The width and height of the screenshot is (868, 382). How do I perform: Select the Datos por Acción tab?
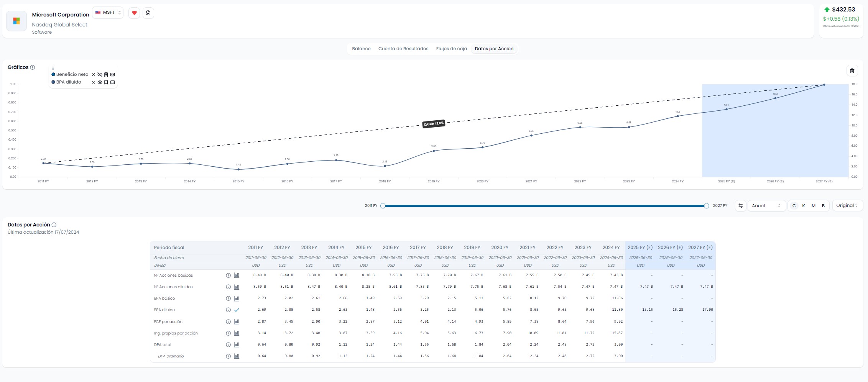pyautogui.click(x=494, y=49)
